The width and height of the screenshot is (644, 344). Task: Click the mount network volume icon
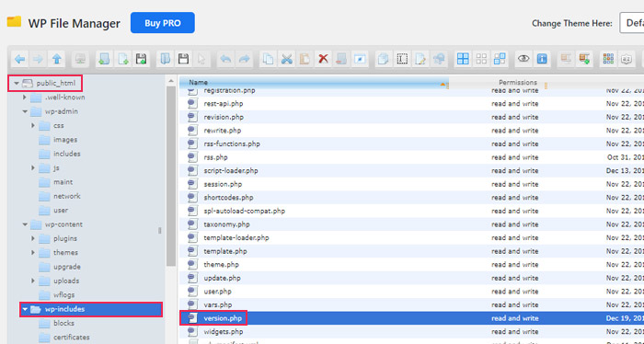point(80,59)
